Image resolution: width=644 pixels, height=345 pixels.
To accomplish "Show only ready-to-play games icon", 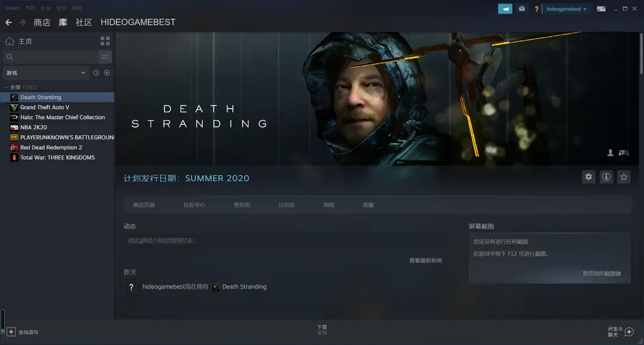I will (x=107, y=73).
